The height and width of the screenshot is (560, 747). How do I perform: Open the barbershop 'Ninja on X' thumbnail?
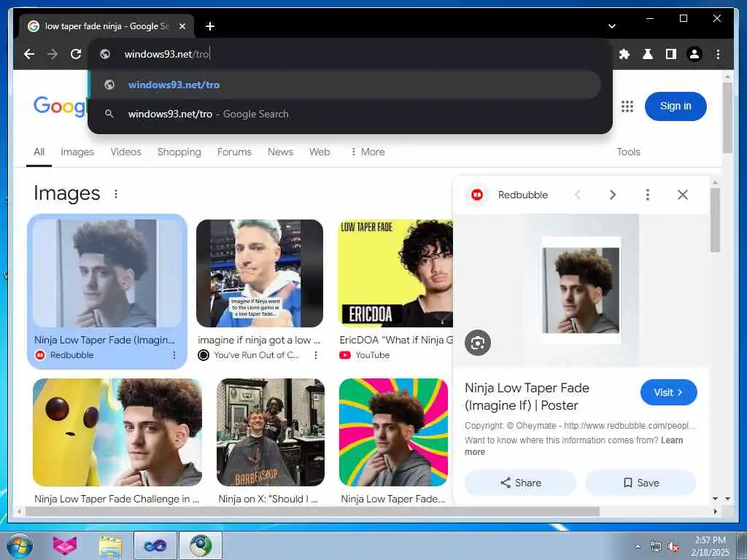point(271,432)
